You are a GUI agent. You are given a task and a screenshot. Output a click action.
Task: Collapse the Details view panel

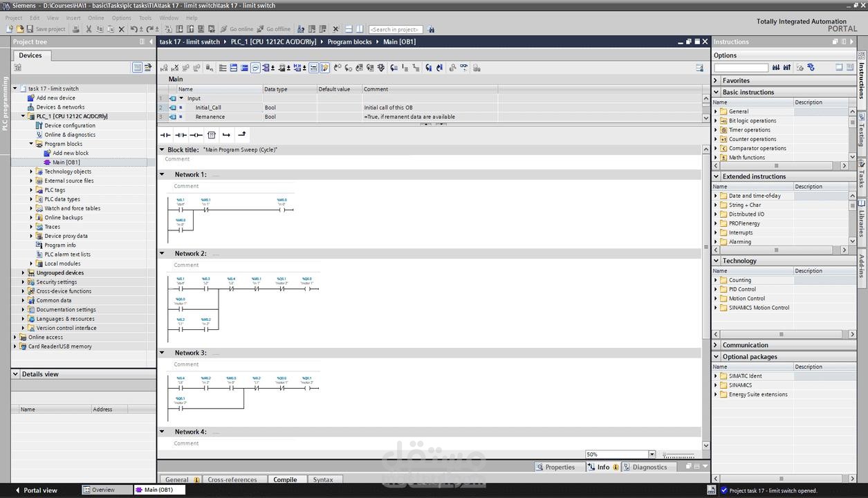click(15, 374)
